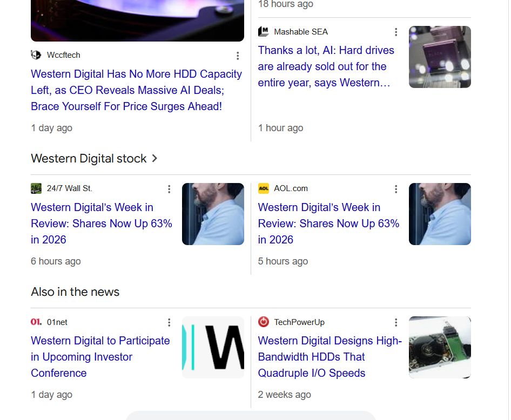511x420 pixels.
Task: Click 01net article W logo thumbnail
Action: [213, 348]
